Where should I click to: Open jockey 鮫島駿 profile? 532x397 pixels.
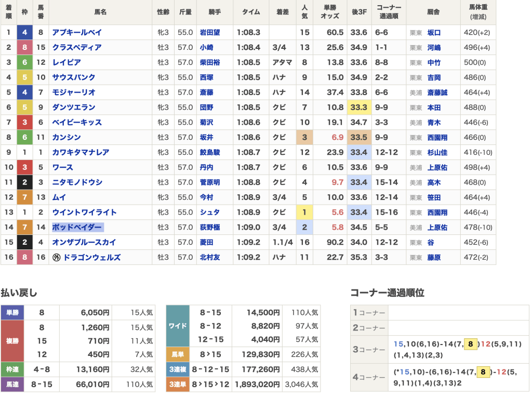(x=210, y=152)
